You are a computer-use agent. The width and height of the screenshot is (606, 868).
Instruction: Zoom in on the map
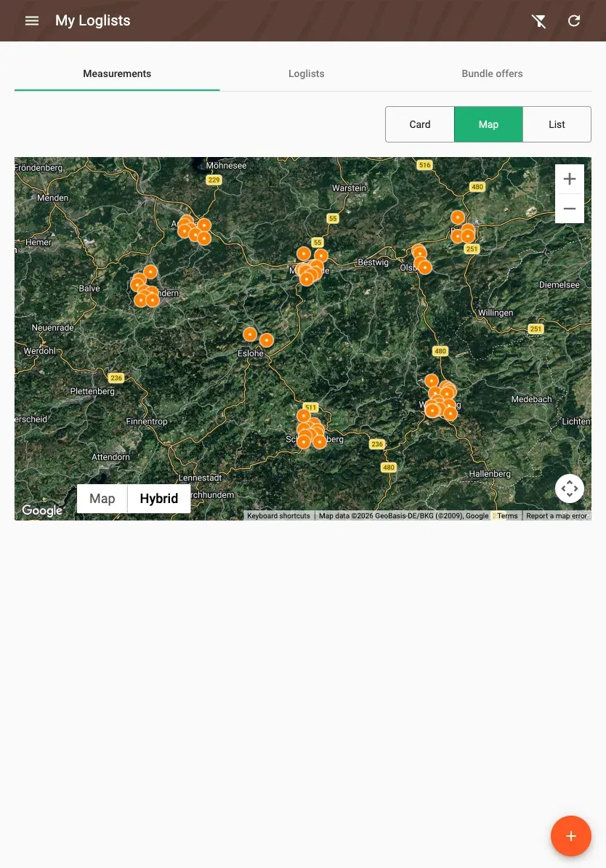(570, 179)
